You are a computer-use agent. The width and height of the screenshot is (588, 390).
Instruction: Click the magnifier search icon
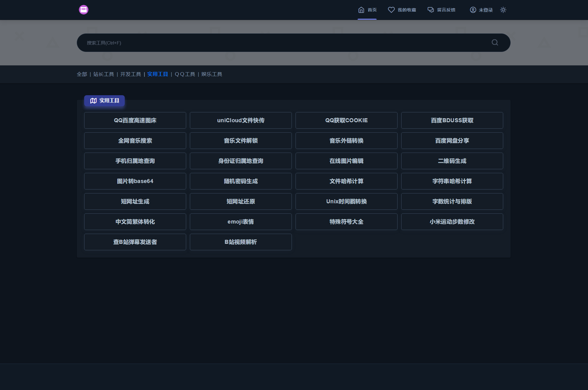point(495,43)
